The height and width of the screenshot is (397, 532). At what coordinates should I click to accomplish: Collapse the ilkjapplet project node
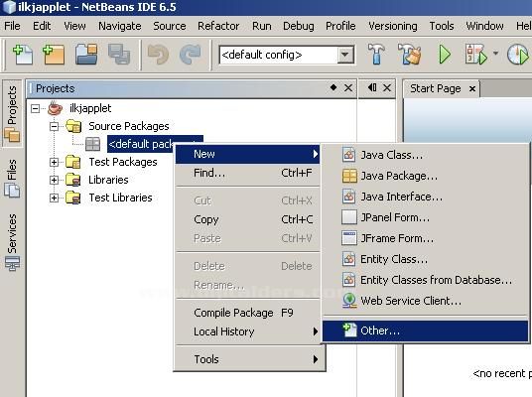pyautogui.click(x=35, y=108)
